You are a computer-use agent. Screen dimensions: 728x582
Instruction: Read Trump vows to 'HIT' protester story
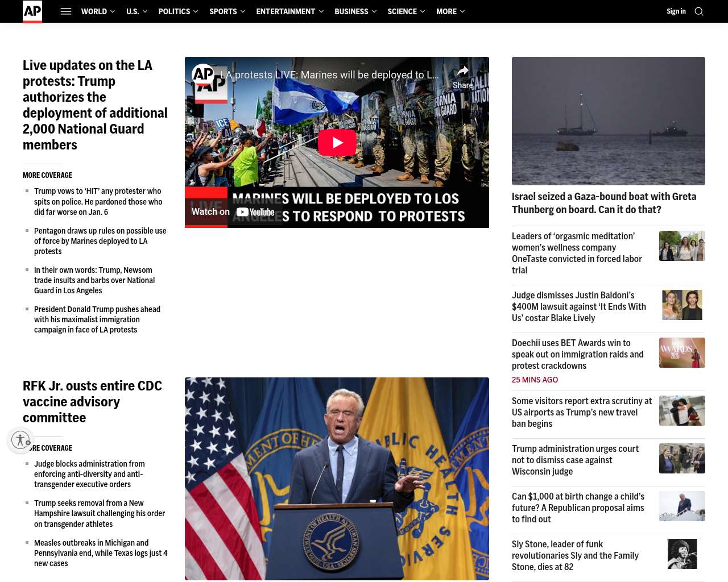[98, 202]
